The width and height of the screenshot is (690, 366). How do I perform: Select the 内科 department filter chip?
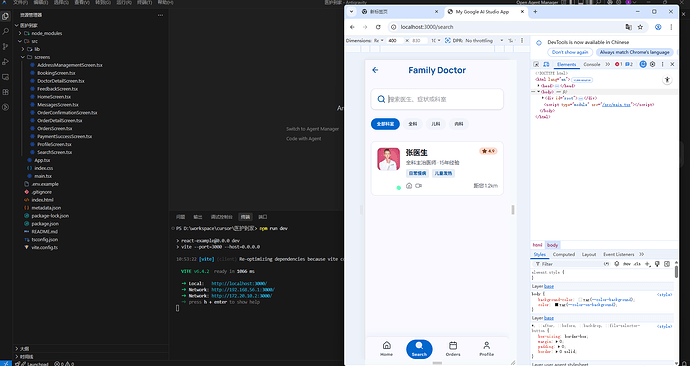point(459,124)
